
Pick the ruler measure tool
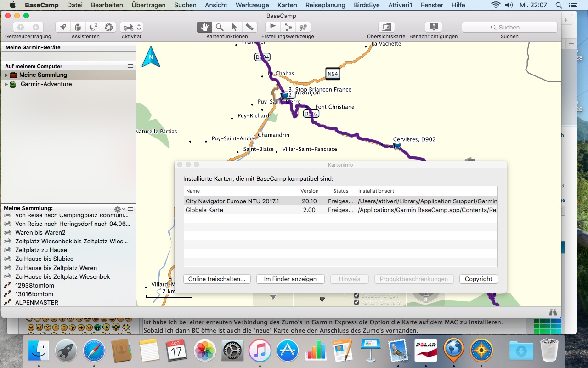point(249,27)
